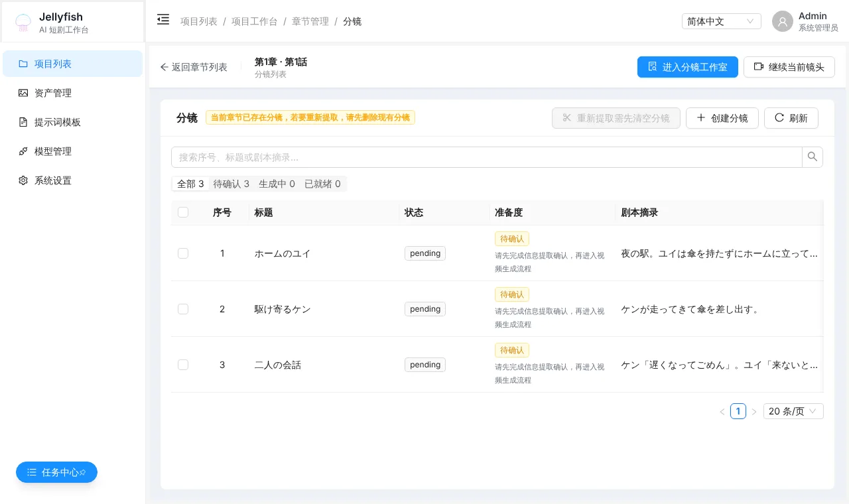Click the search magnifier icon button
Screen dimensions: 849x504
[813, 157]
